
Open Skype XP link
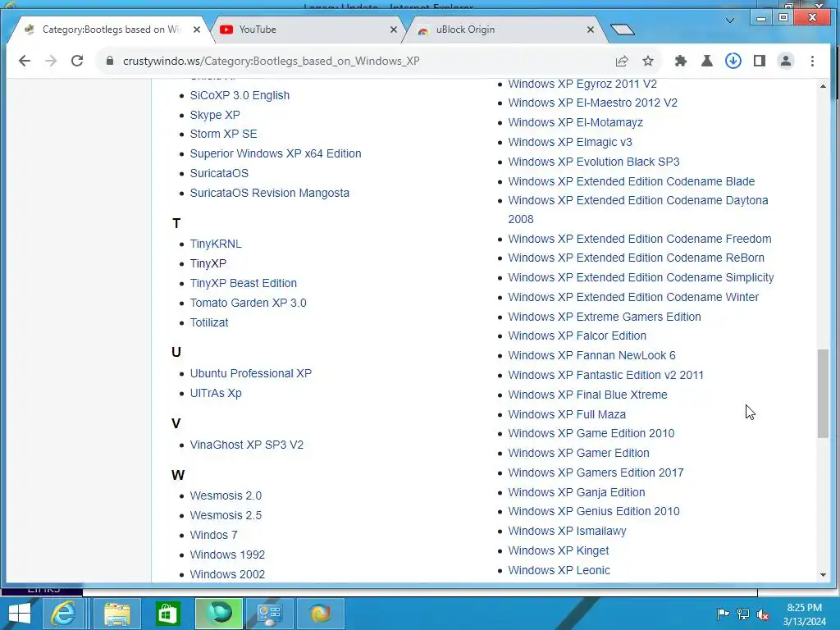coord(215,115)
